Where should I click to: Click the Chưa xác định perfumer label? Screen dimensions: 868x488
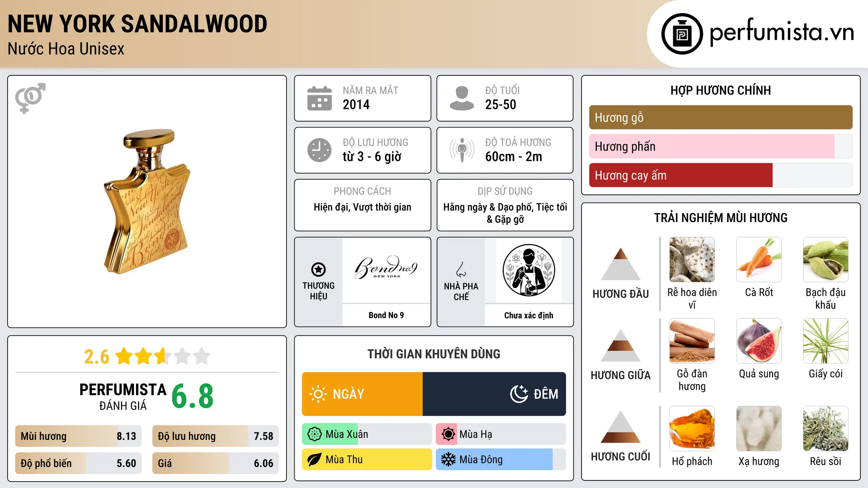(x=529, y=315)
